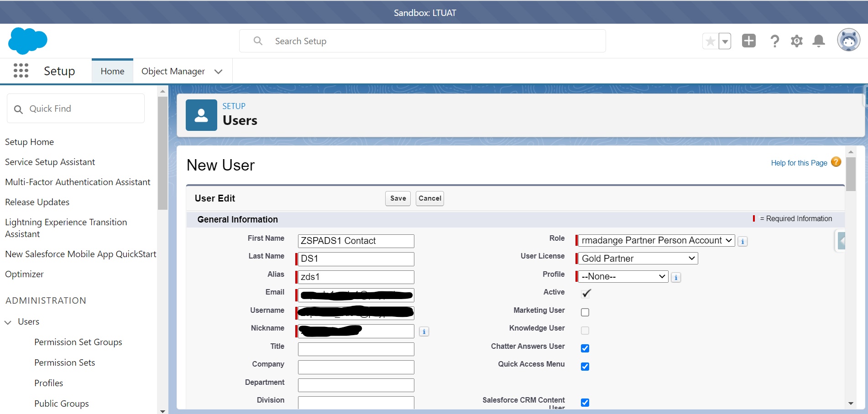Click the Salesforce cloud logo
The height and width of the screenshot is (414, 868).
tap(27, 41)
